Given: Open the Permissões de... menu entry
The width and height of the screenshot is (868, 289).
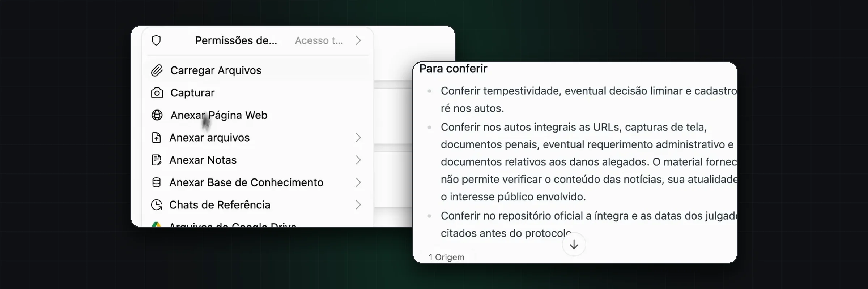Looking at the screenshot, I should (x=258, y=40).
